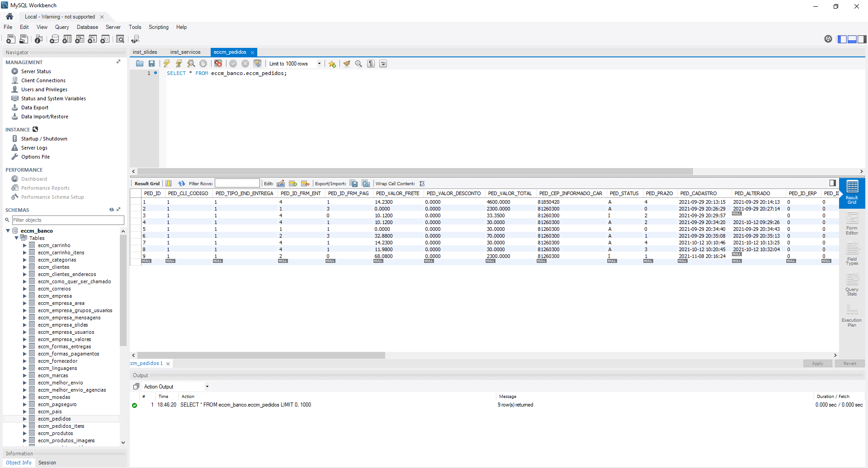868x468 pixels.
Task: Create a new view in the schema
Action: (80, 39)
